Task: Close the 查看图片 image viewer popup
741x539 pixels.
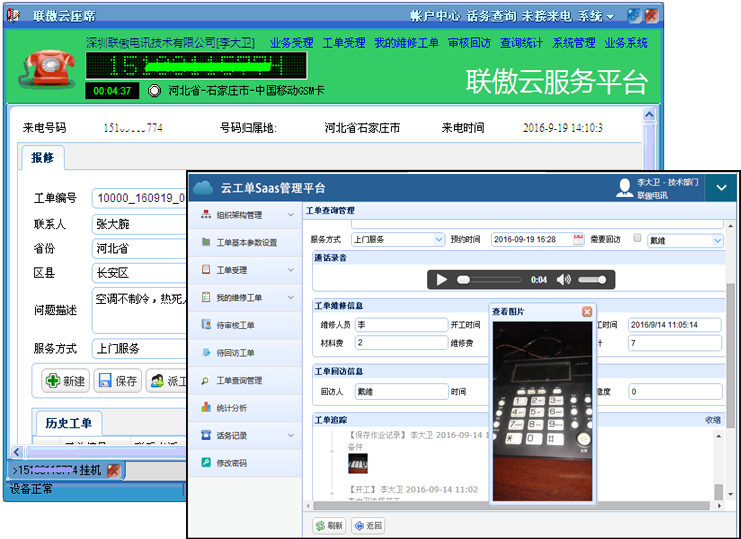Action: pyautogui.click(x=587, y=312)
